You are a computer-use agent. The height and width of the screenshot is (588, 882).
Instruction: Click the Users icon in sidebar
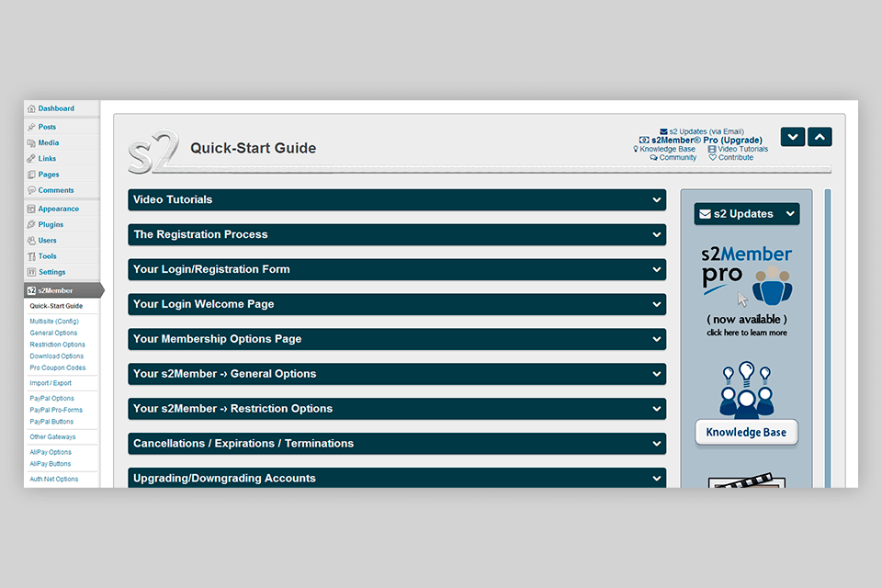click(31, 241)
